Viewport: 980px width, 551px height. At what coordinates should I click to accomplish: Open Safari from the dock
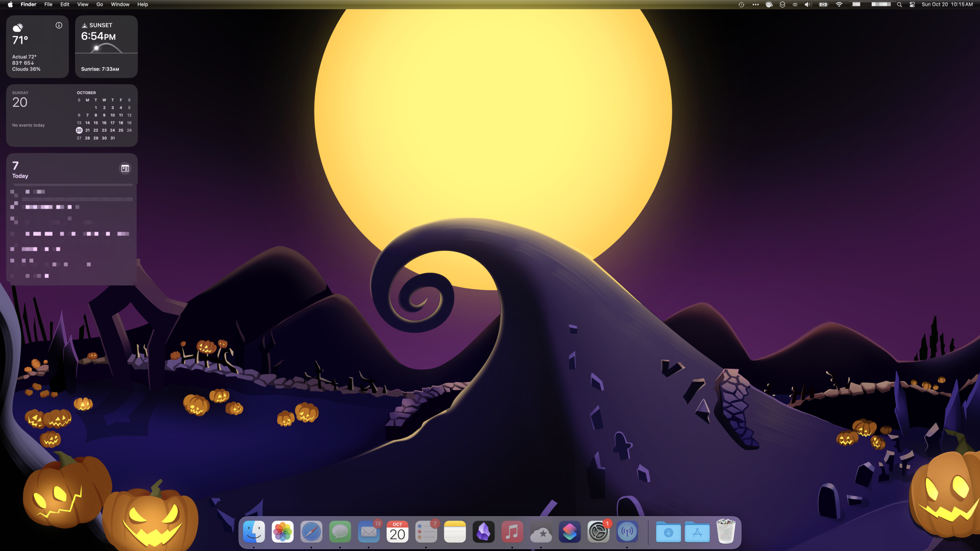click(x=311, y=532)
